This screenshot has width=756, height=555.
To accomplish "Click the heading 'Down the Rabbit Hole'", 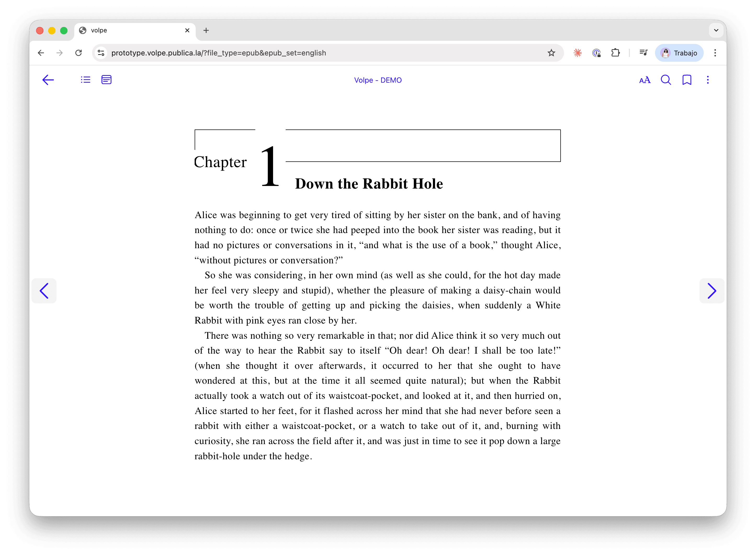I will tap(369, 184).
